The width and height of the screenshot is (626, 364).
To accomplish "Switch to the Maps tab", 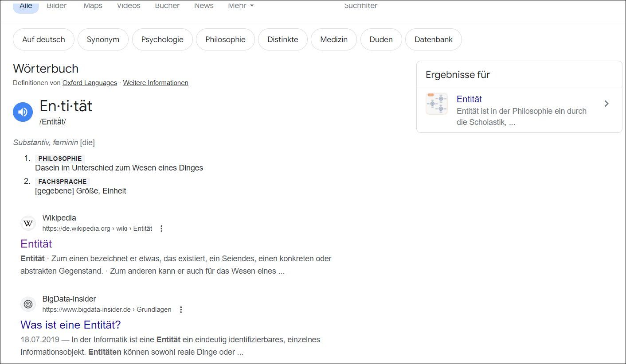I will pyautogui.click(x=93, y=6).
